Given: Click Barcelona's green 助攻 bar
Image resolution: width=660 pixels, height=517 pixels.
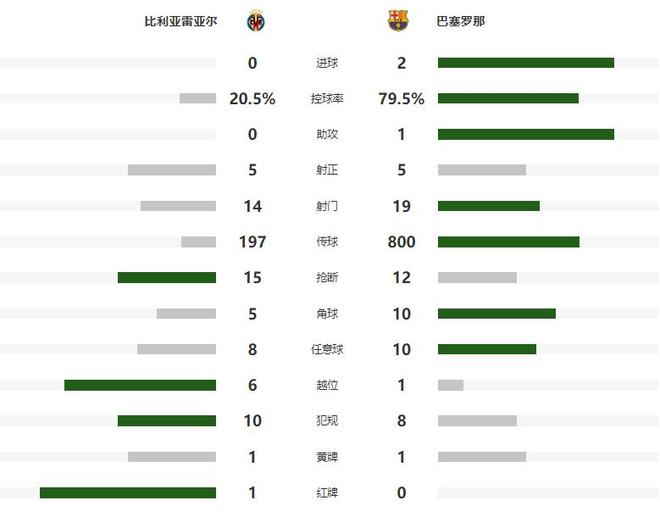Looking at the screenshot, I should point(526,135).
